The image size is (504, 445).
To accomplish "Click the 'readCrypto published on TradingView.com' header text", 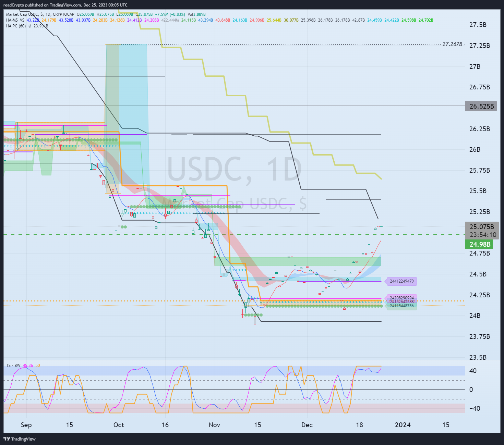I will [x=43, y=5].
